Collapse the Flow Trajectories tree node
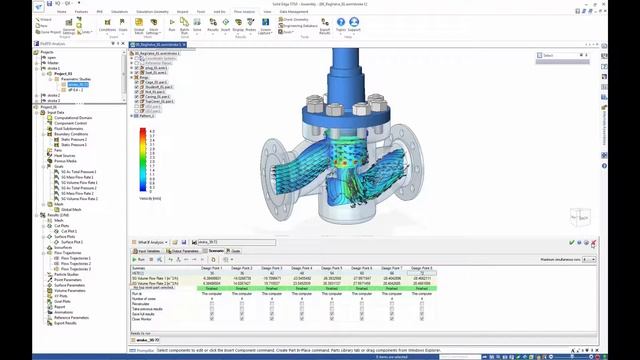 (44, 253)
